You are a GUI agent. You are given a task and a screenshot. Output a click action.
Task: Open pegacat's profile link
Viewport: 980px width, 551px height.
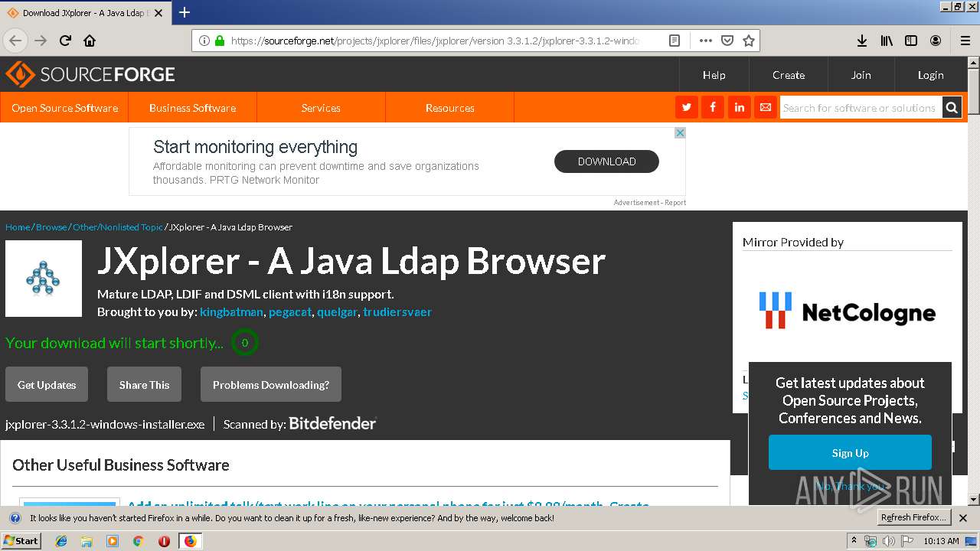[x=290, y=312]
